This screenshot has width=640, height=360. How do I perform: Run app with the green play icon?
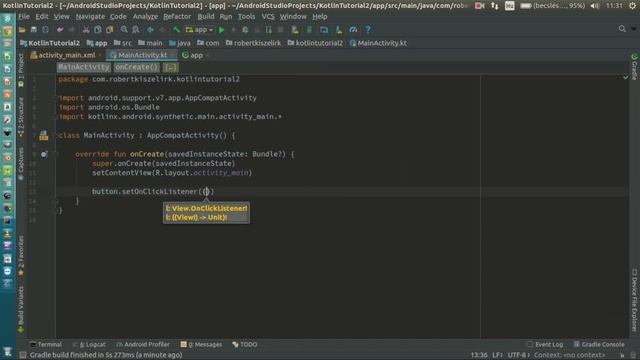click(x=222, y=30)
